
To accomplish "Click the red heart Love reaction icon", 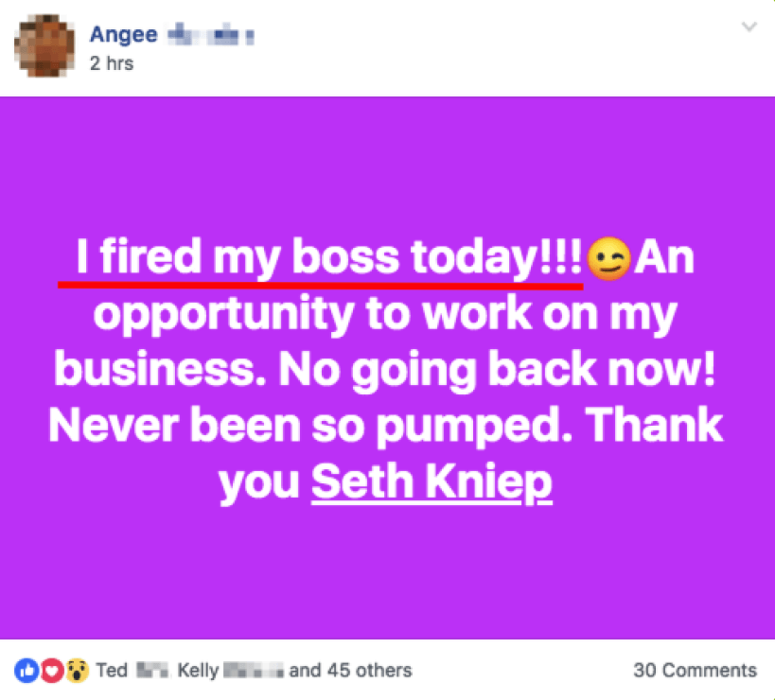I will pyautogui.click(x=52, y=671).
